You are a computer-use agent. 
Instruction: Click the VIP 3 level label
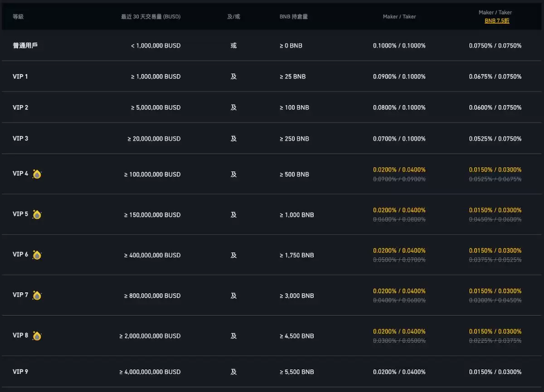tap(20, 138)
